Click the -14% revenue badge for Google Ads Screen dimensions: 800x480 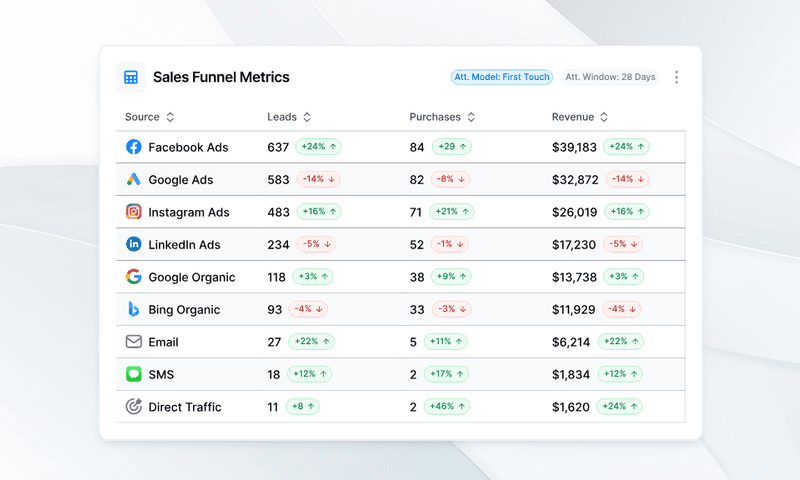(628, 179)
